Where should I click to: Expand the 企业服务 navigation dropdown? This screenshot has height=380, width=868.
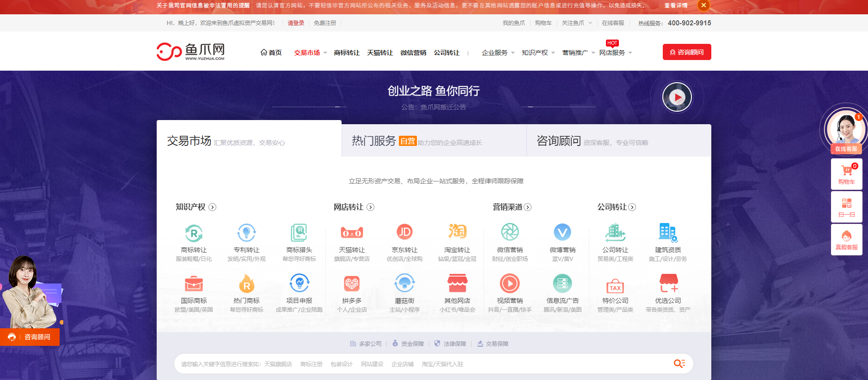point(498,53)
